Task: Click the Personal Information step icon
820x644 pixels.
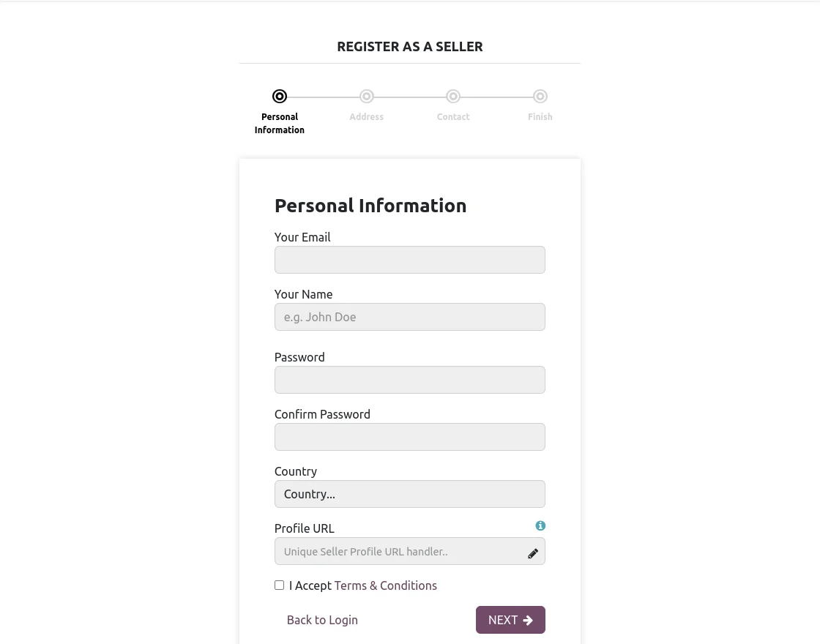Action: (x=279, y=96)
